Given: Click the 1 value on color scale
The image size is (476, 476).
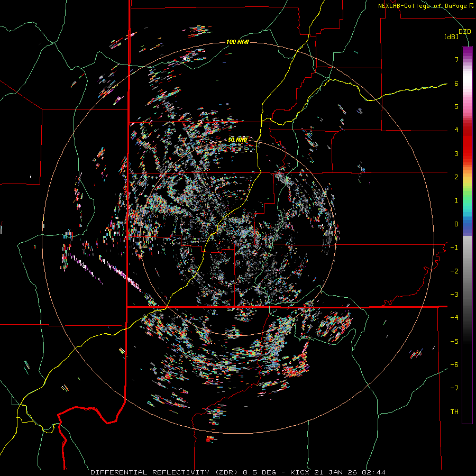Looking at the screenshot, I should click(456, 200).
